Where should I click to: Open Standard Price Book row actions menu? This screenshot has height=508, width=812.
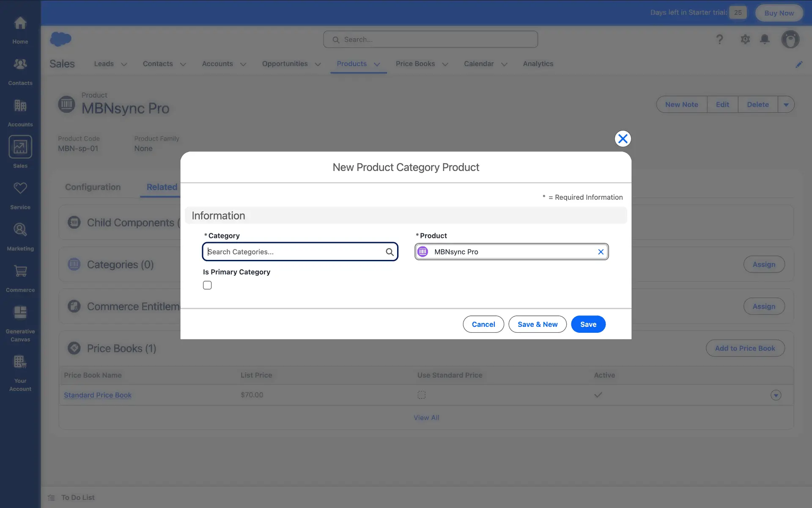click(776, 395)
